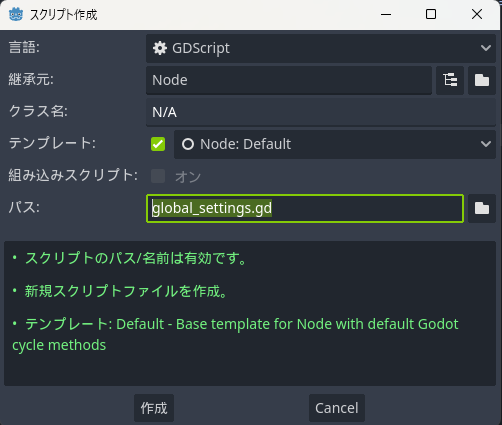Maximize the script creation window
502x425 pixels.
(431, 14)
